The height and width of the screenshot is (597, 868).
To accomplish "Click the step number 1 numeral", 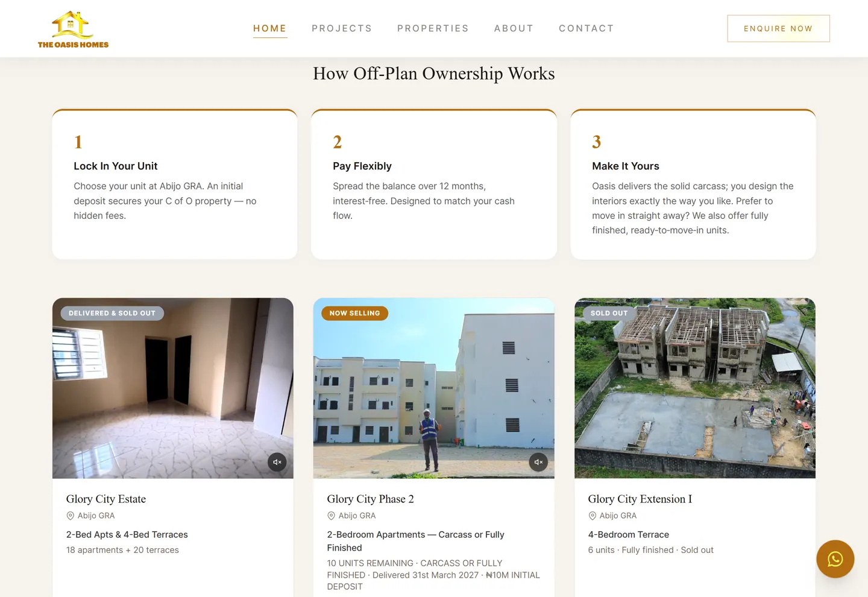I will tap(78, 142).
